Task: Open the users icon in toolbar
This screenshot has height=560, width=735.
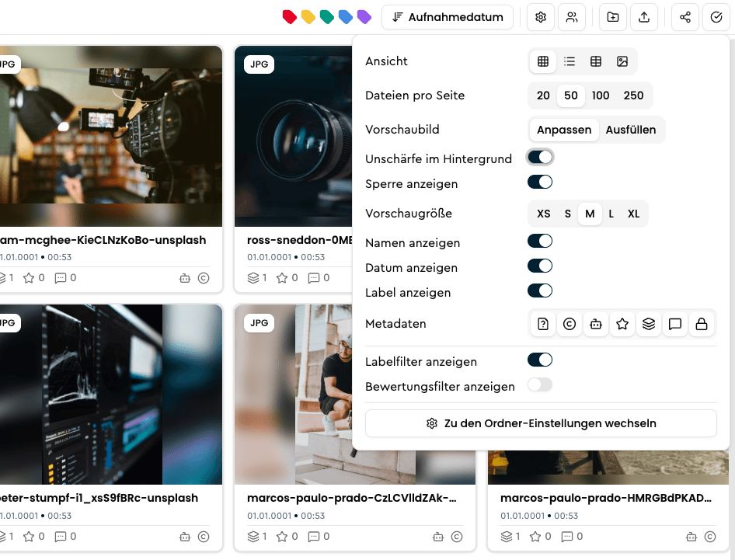Action: [572, 17]
